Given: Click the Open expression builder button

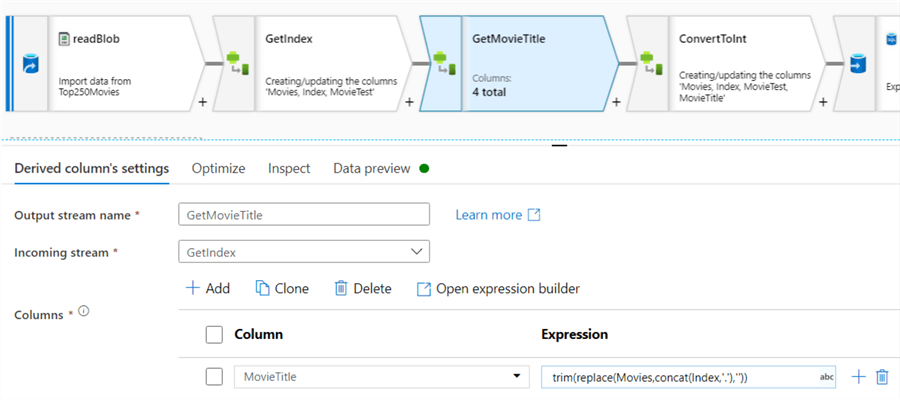Looking at the screenshot, I should pos(497,289).
